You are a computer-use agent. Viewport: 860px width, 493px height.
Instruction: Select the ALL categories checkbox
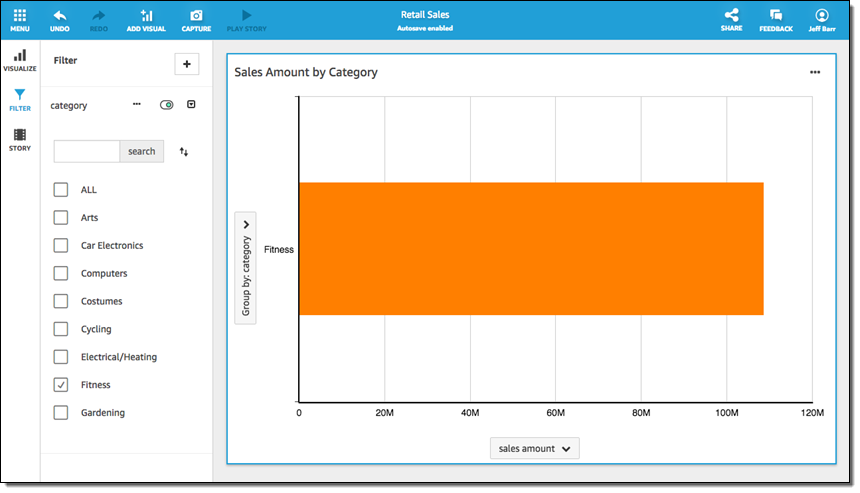click(x=61, y=190)
